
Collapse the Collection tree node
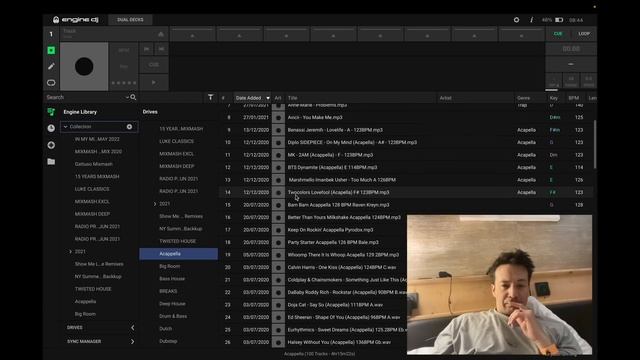65,127
